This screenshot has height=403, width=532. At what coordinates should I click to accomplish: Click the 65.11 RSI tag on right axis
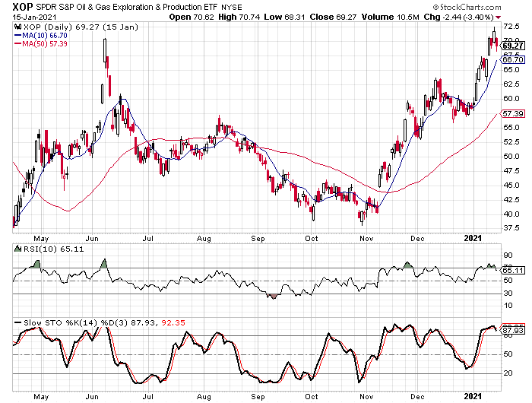coord(513,270)
